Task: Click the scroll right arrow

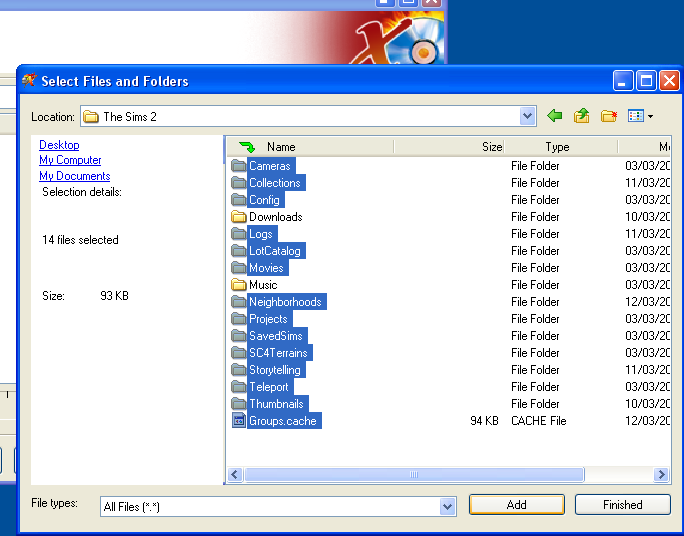Action: point(661,474)
